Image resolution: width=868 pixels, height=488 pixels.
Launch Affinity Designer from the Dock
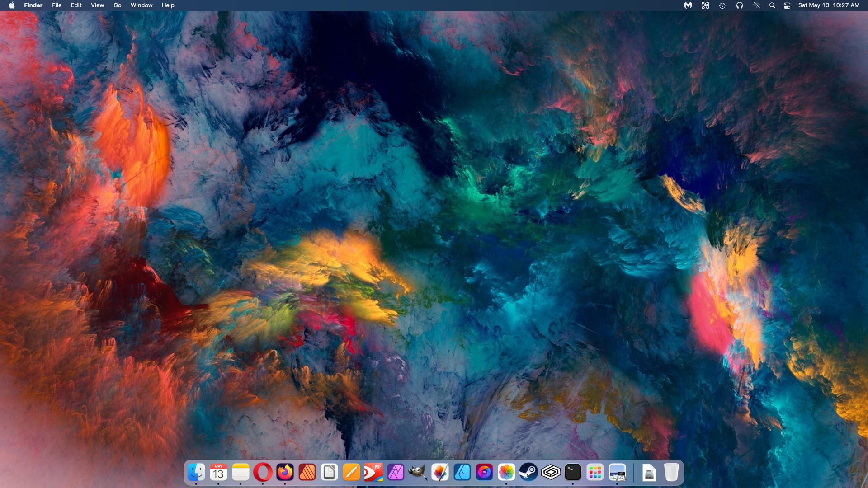462,473
